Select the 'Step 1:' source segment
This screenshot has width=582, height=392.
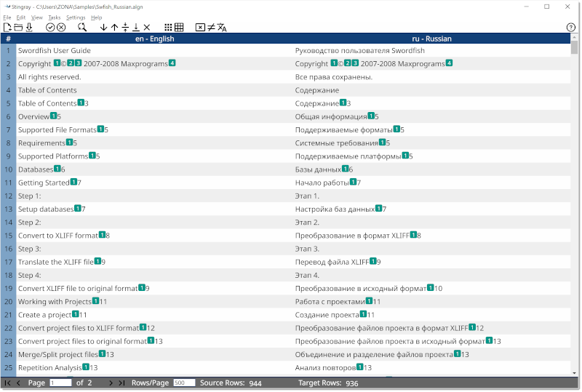click(x=154, y=196)
